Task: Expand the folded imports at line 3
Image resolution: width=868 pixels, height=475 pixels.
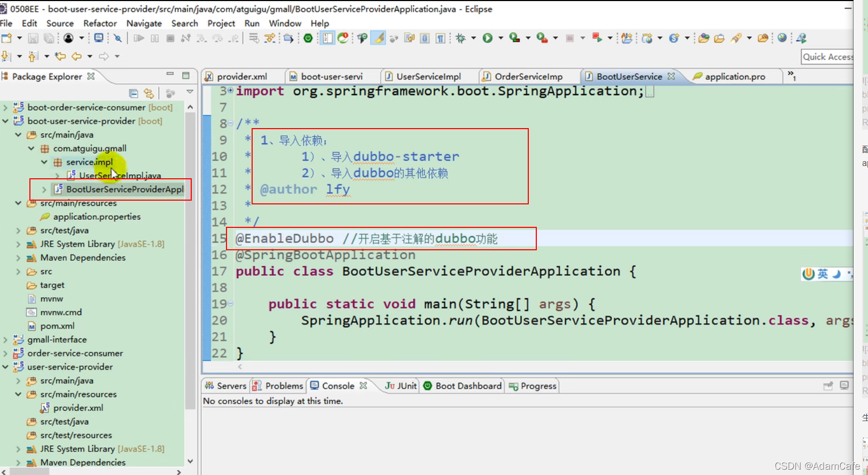Action: pyautogui.click(x=231, y=91)
